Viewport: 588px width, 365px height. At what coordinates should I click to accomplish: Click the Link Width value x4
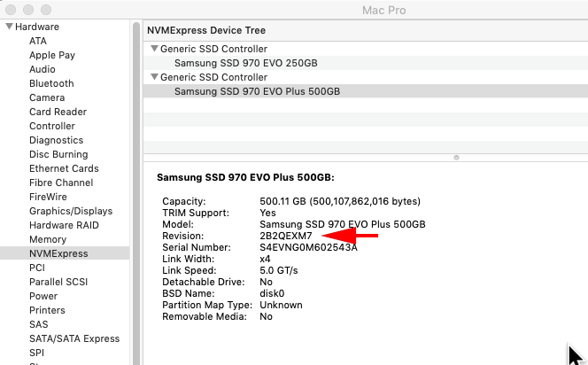coord(265,260)
